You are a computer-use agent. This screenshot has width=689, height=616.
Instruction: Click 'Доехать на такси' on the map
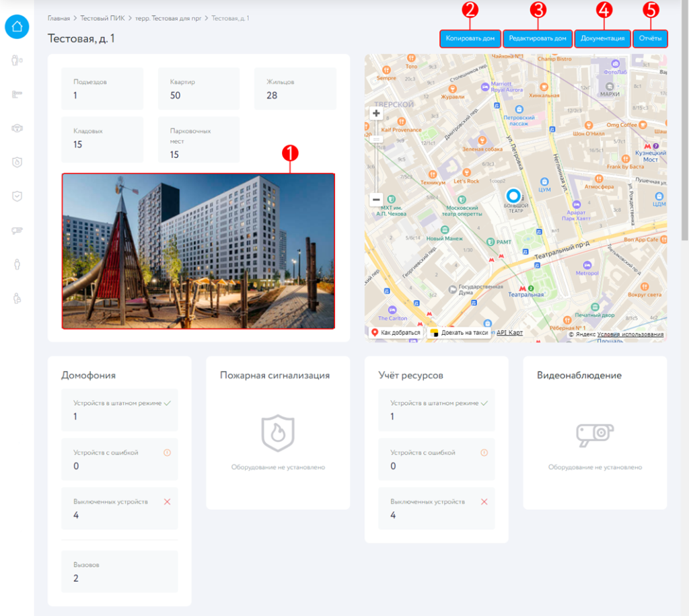point(460,333)
